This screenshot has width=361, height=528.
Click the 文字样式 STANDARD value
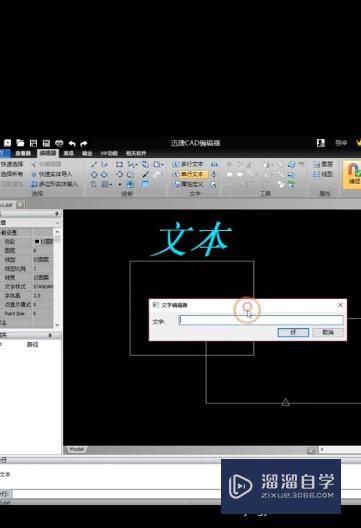(43, 287)
